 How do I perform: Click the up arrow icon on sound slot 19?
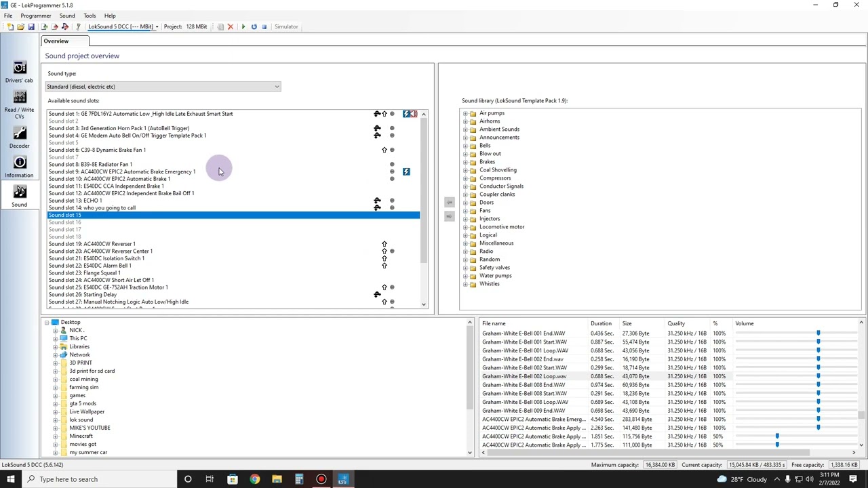point(384,244)
